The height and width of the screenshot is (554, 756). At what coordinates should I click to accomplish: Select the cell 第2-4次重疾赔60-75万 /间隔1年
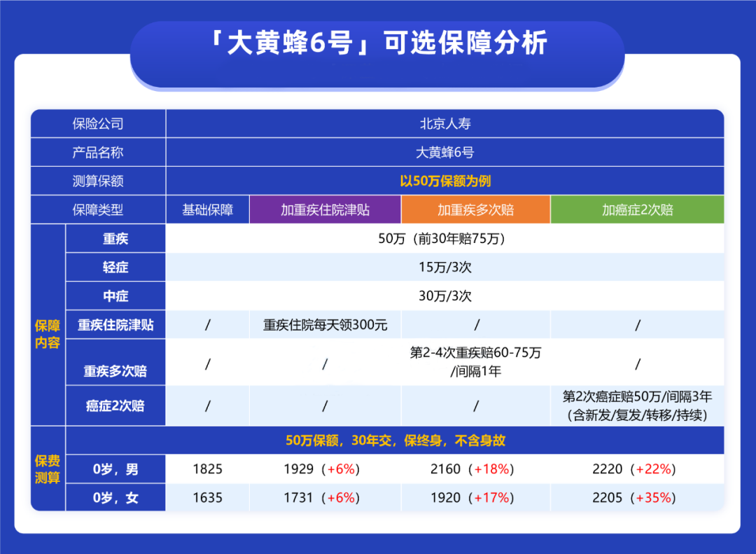coord(476,362)
